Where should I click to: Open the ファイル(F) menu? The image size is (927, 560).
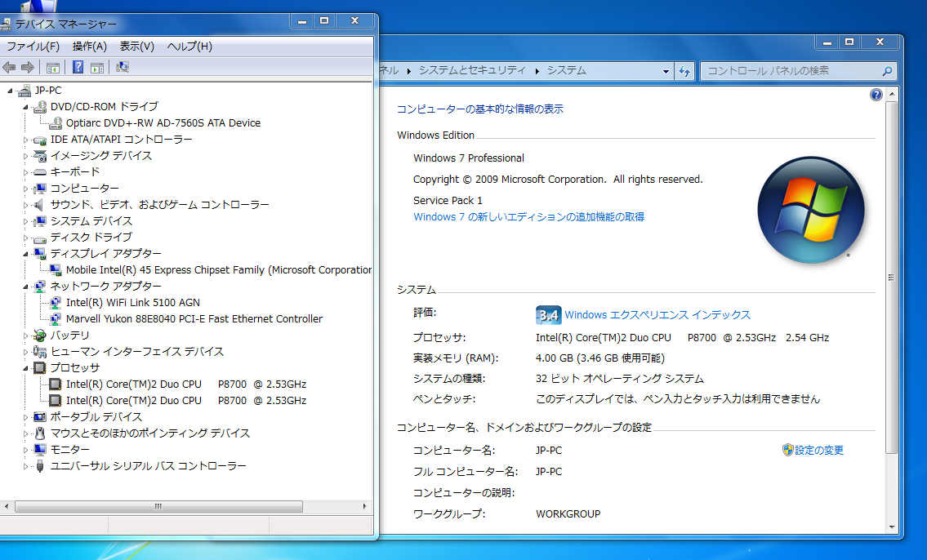pos(33,46)
